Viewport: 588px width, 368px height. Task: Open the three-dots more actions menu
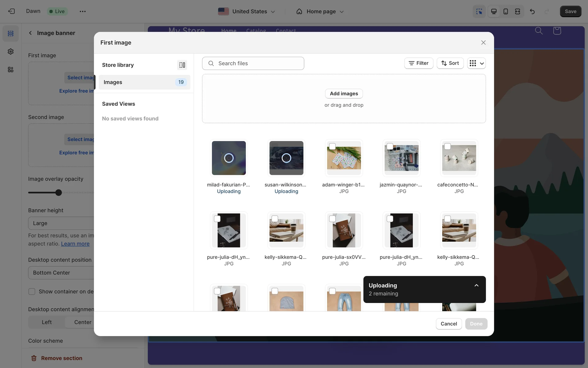82,11
